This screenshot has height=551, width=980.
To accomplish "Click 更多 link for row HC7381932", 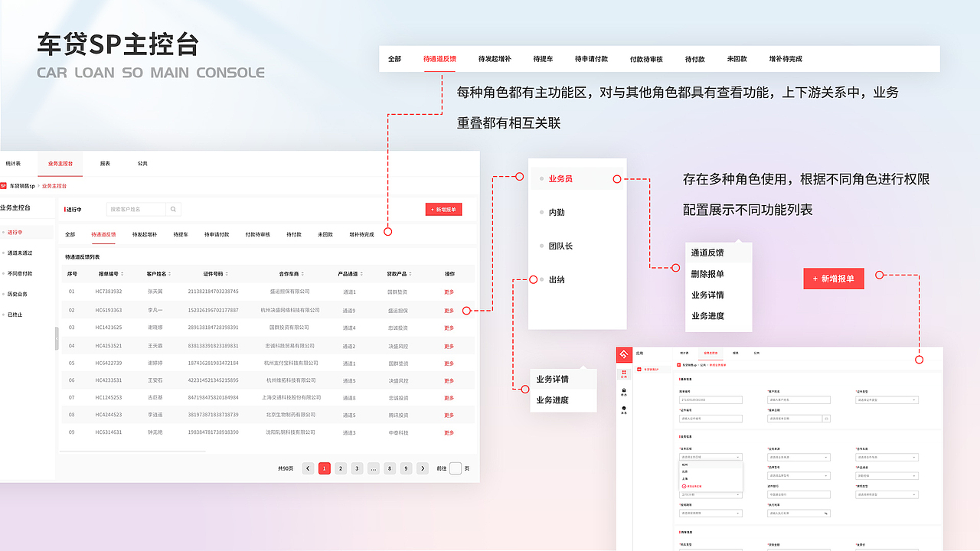I will click(449, 292).
